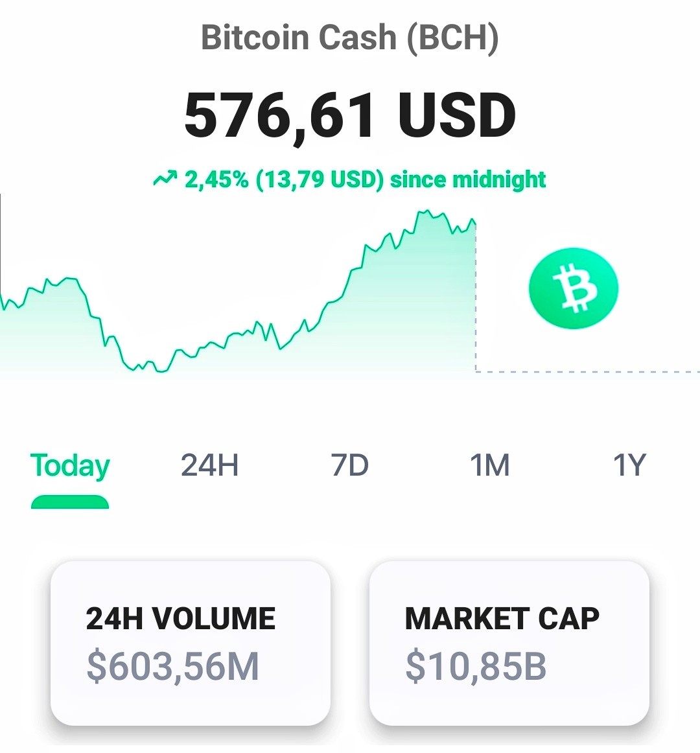Open the 24H VOLUME card

[191, 643]
